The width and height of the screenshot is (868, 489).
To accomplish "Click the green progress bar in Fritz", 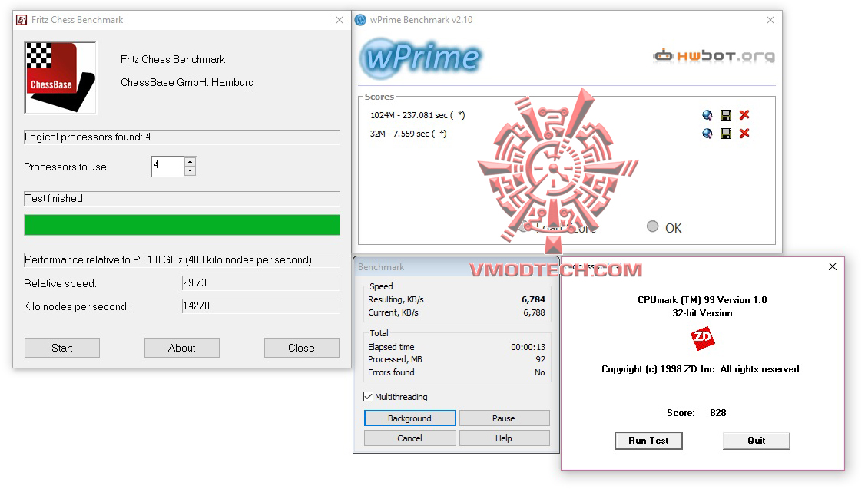I will [181, 225].
